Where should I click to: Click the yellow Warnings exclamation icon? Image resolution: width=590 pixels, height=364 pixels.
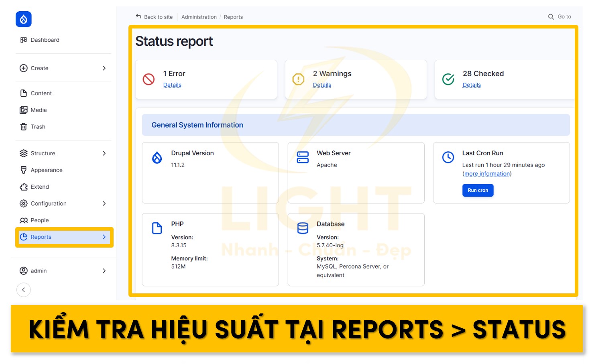[x=298, y=79]
